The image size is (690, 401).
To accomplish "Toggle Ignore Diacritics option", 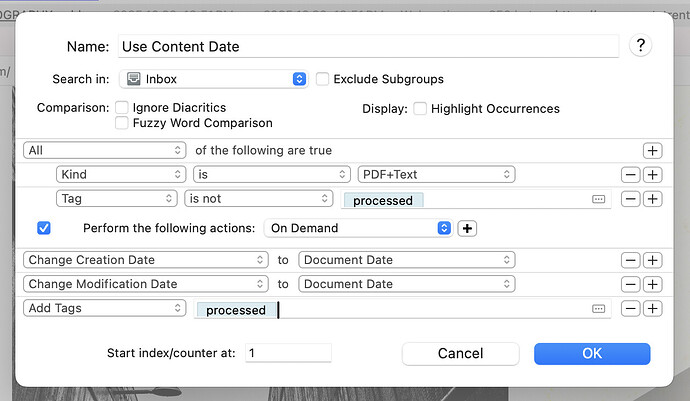I will coord(122,108).
